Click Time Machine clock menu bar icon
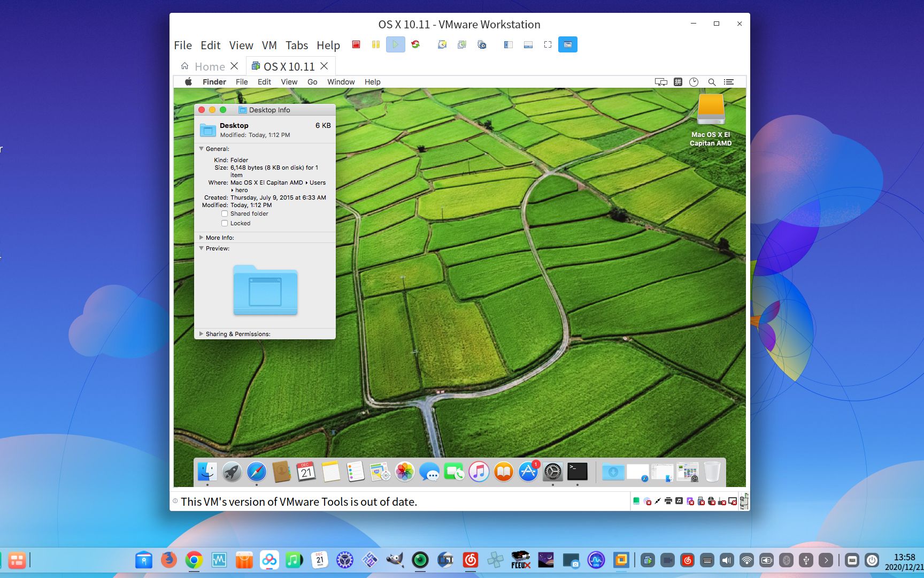This screenshot has height=578, width=924. 694,82
